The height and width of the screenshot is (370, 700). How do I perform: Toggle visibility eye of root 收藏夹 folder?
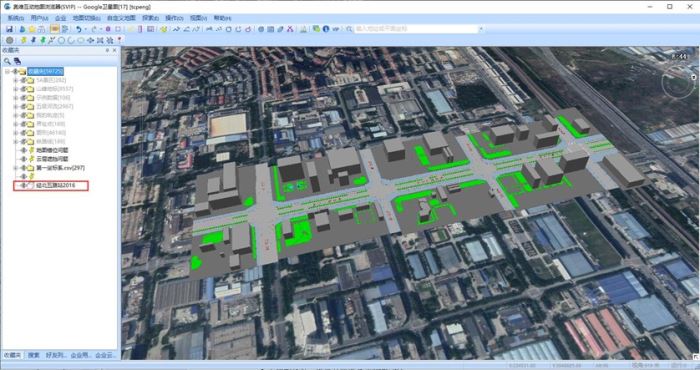[x=15, y=71]
